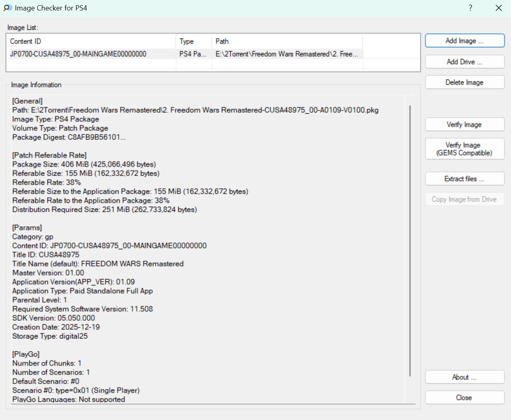The image size is (511, 420).
Task: Click the 'Image Type: PS4 Package' line
Action: click(x=56, y=119)
